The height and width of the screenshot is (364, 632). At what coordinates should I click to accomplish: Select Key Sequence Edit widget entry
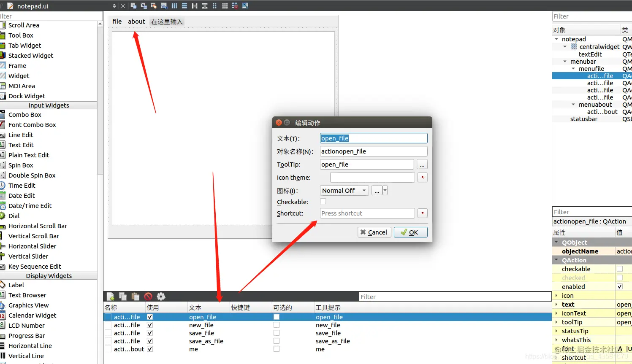35,267
